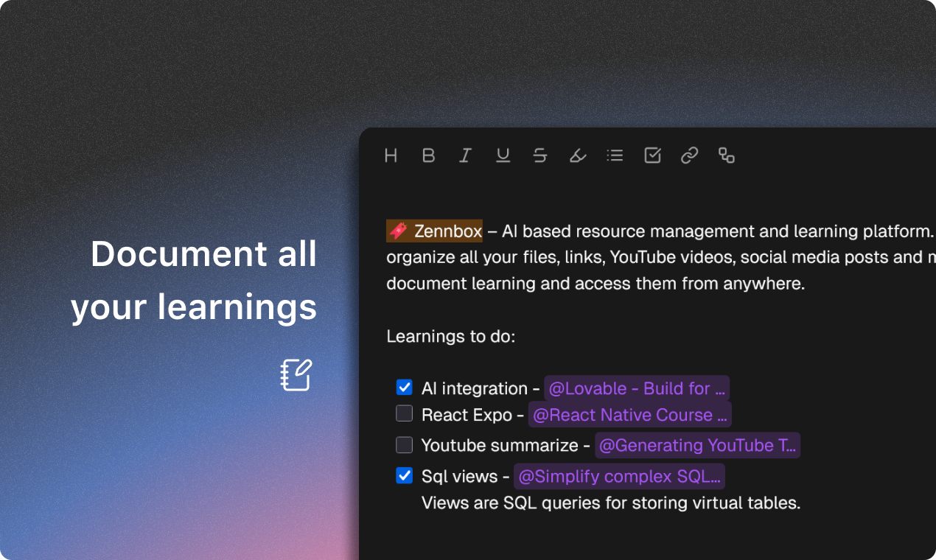Select the highlighter tool icon

click(578, 155)
